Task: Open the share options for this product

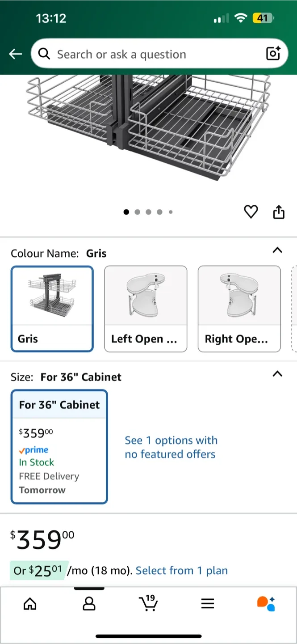Action: tap(279, 212)
